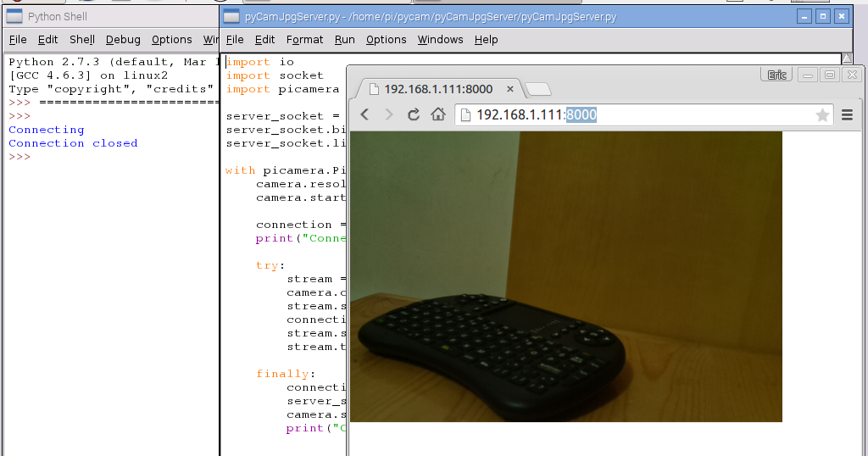The width and height of the screenshot is (868, 456).
Task: Maximize the pyCamJpgServer.py editor window
Action: coord(823,17)
